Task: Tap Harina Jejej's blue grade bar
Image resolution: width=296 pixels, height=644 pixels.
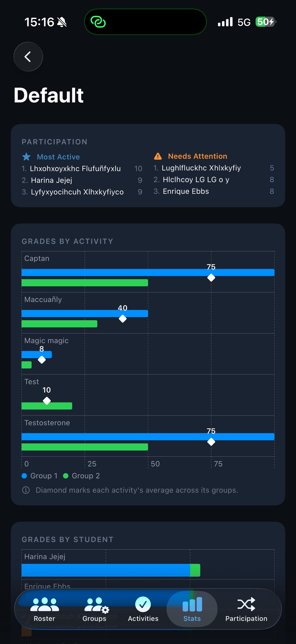Action: coord(106,570)
